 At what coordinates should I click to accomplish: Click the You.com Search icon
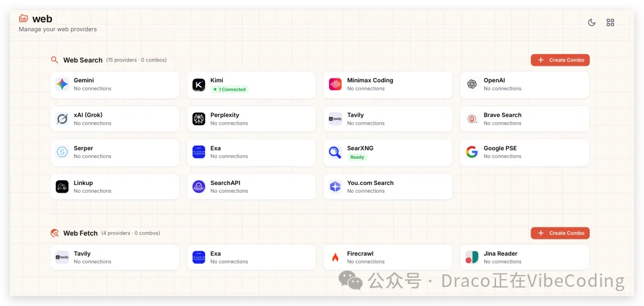pos(335,187)
